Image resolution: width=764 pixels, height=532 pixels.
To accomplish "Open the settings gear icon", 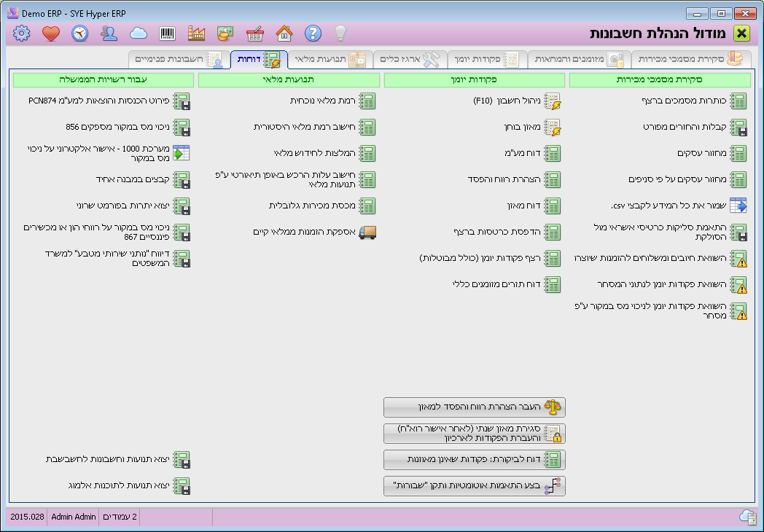I will [22, 33].
